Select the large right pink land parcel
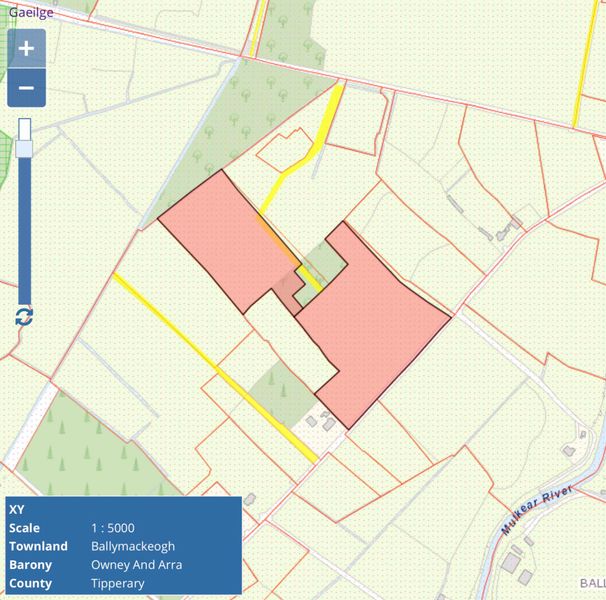 coord(371,325)
